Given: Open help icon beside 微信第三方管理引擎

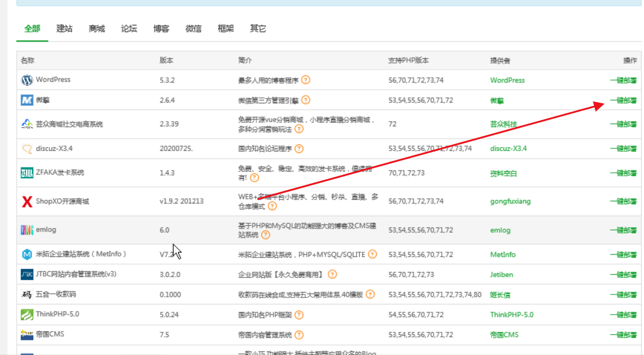Looking at the screenshot, I should (x=306, y=100).
